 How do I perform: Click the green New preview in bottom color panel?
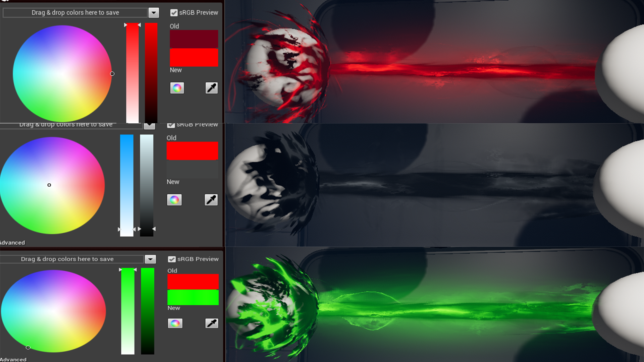pos(193,297)
